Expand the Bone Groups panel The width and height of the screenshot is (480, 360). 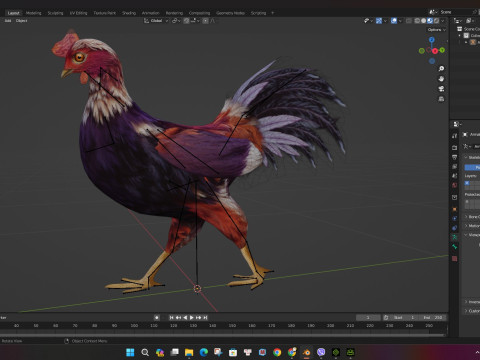tap(473, 217)
